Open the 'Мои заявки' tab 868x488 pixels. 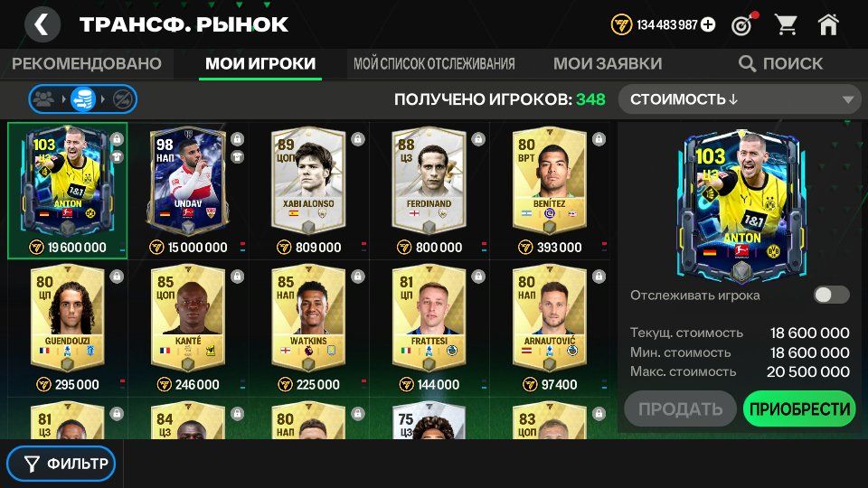pos(608,63)
